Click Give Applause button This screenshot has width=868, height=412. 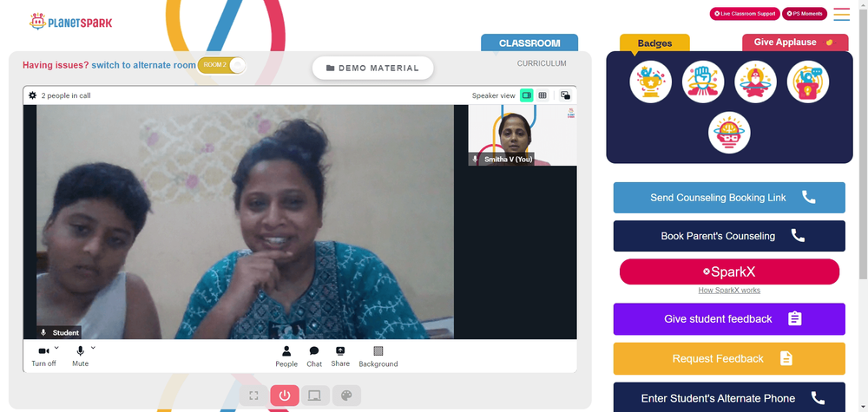click(795, 43)
